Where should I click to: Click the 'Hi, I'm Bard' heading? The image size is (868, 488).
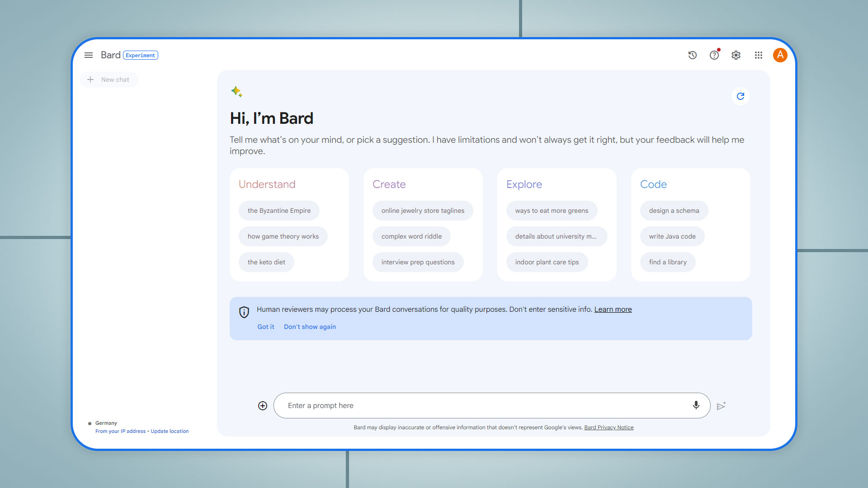[272, 118]
